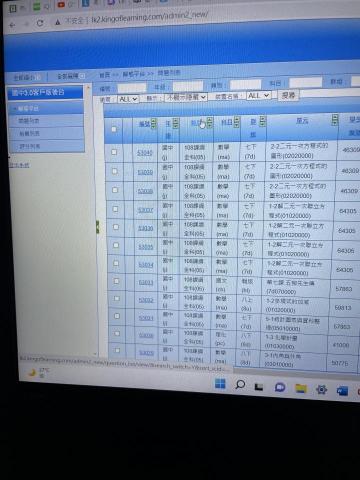Check the box for row 53029
Image resolution: width=360 pixels, height=480 pixels.
[x=117, y=350]
